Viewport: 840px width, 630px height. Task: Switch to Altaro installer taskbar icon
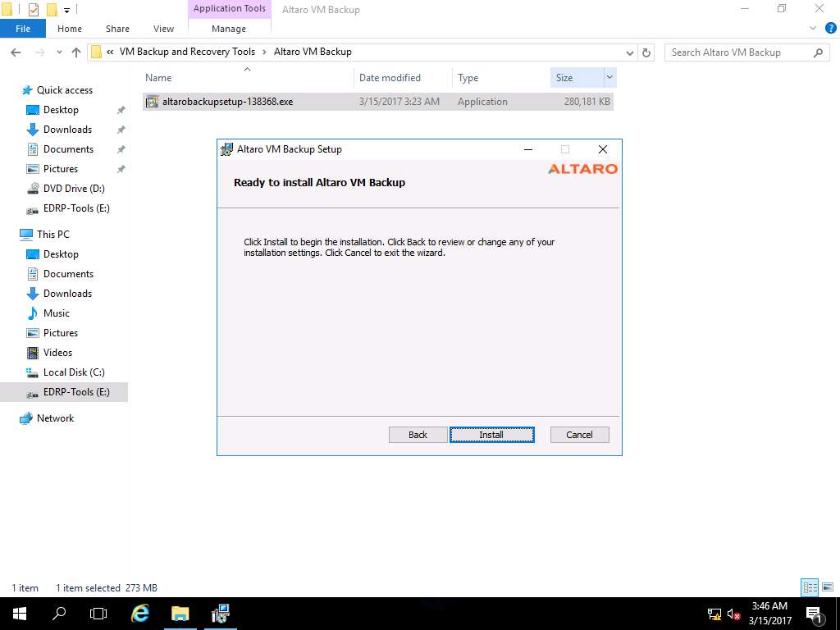[x=220, y=614]
